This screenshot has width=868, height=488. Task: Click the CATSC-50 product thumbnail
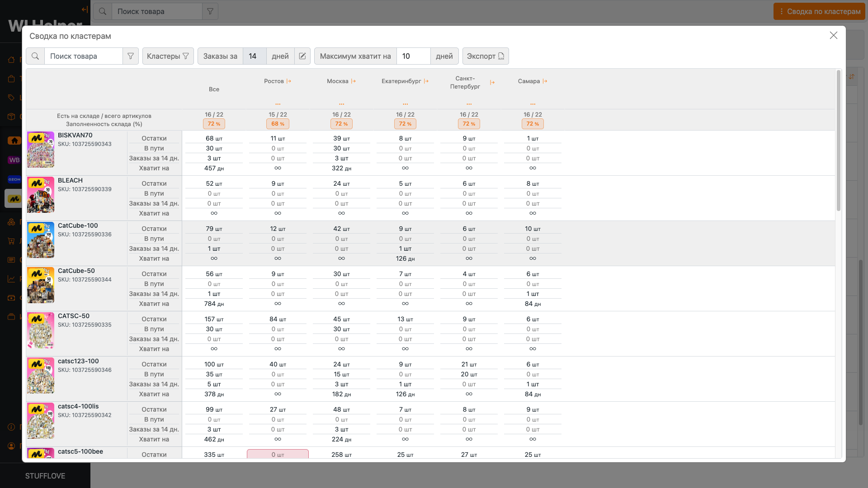point(41,330)
